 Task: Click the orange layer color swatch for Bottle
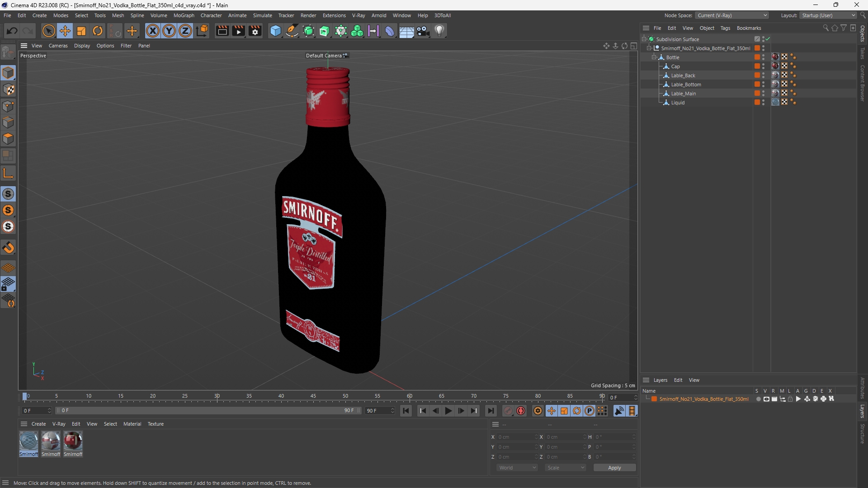[x=757, y=57]
